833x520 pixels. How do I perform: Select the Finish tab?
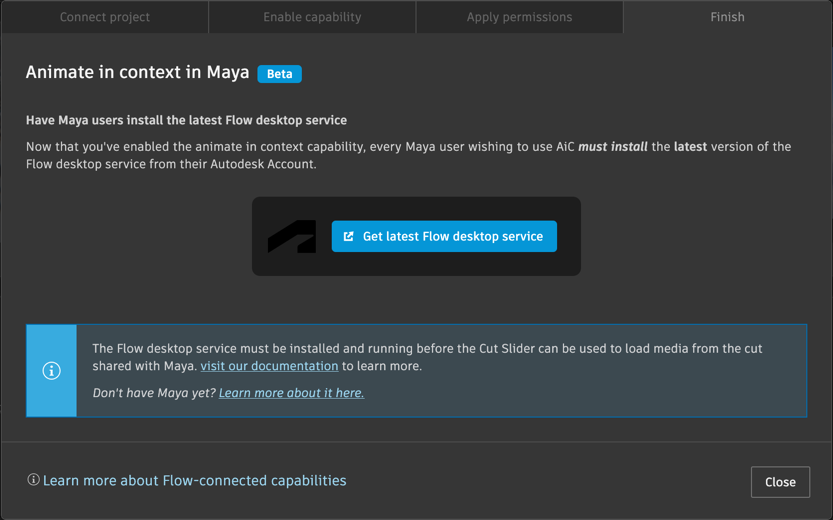coord(727,17)
